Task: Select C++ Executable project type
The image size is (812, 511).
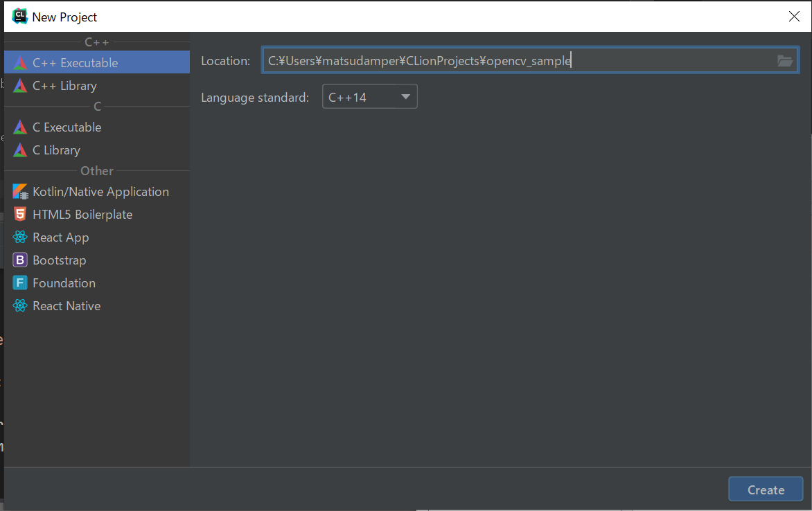Action: [97, 62]
